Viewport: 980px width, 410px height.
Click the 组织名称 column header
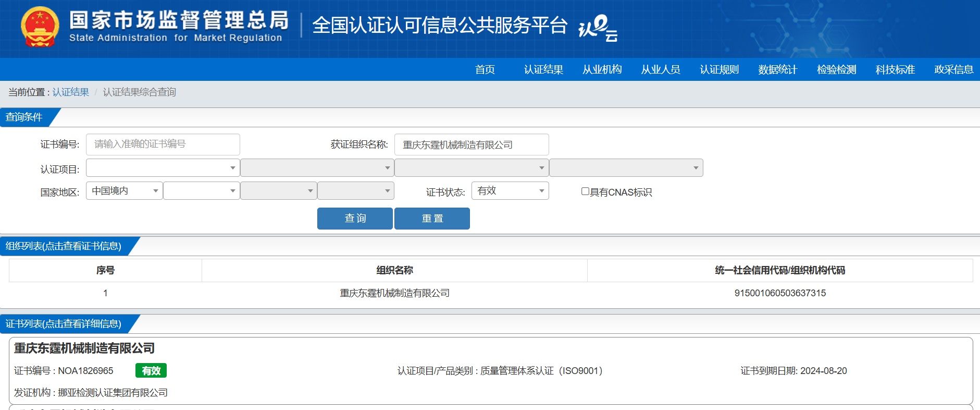point(394,270)
